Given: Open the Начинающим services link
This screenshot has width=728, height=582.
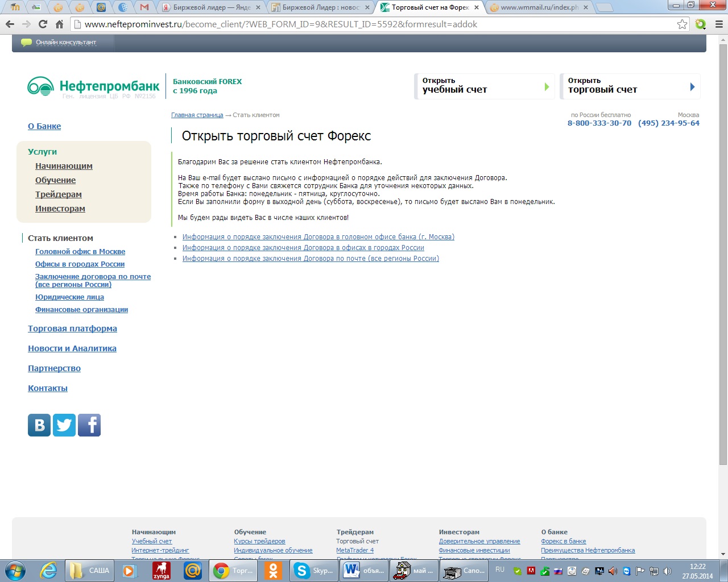Looking at the screenshot, I should [64, 166].
